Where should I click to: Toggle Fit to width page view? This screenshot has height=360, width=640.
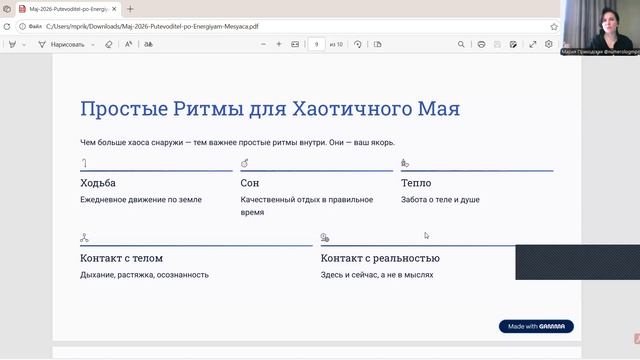click(x=295, y=44)
